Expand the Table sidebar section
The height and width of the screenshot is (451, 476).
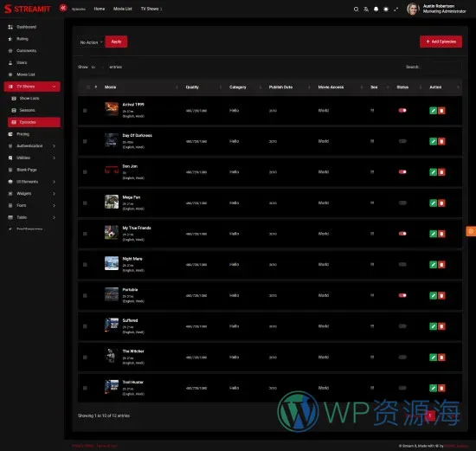[32, 217]
